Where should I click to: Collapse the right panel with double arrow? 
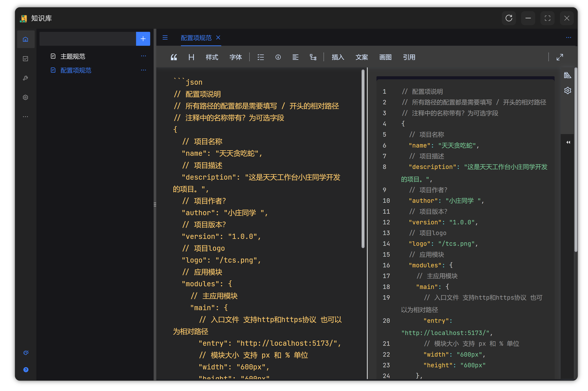568,142
